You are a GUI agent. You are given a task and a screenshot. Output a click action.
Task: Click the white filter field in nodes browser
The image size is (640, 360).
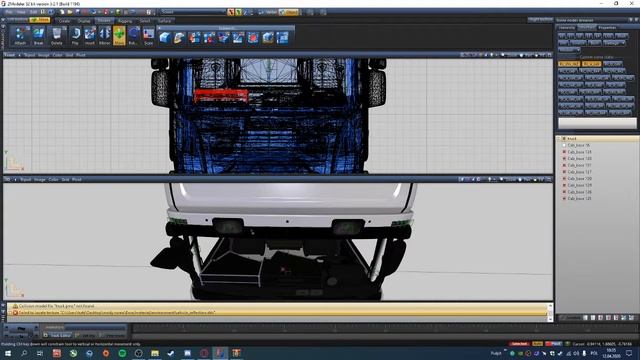point(597,123)
